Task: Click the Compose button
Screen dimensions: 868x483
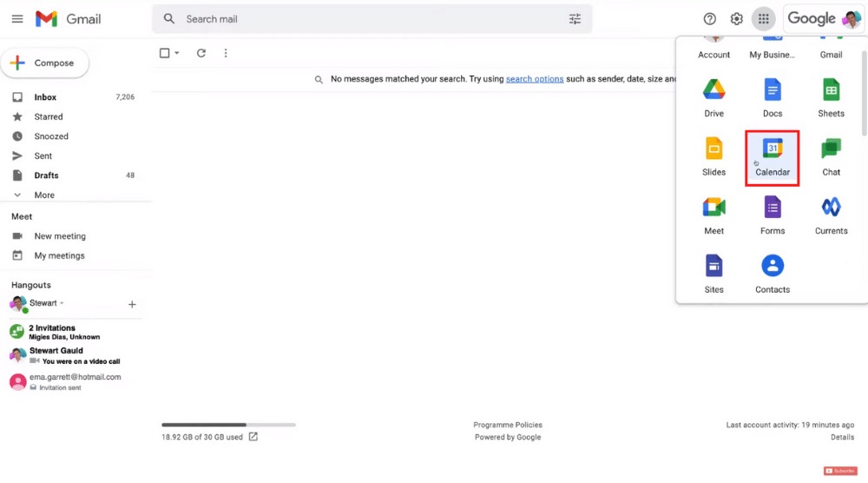Action: pos(45,63)
